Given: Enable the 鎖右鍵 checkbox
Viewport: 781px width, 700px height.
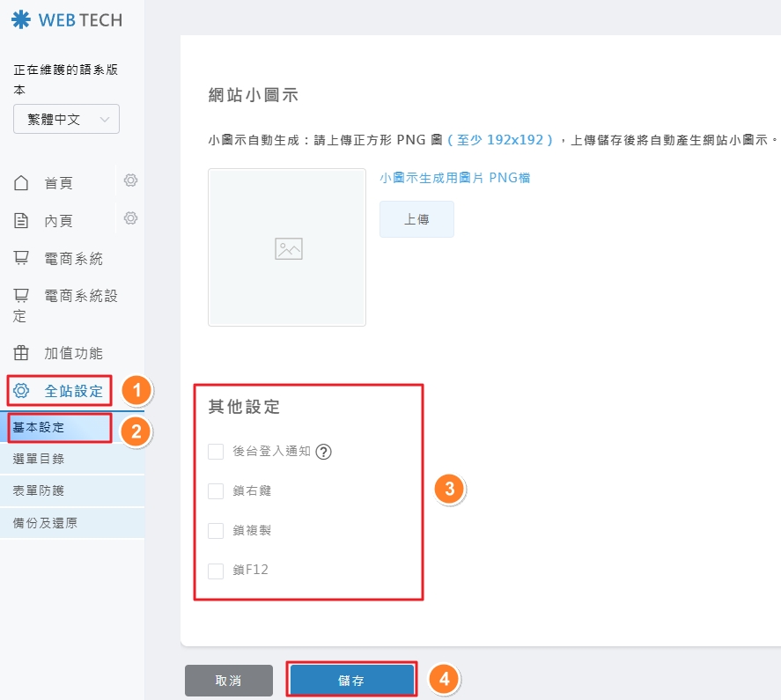Looking at the screenshot, I should click(216, 491).
